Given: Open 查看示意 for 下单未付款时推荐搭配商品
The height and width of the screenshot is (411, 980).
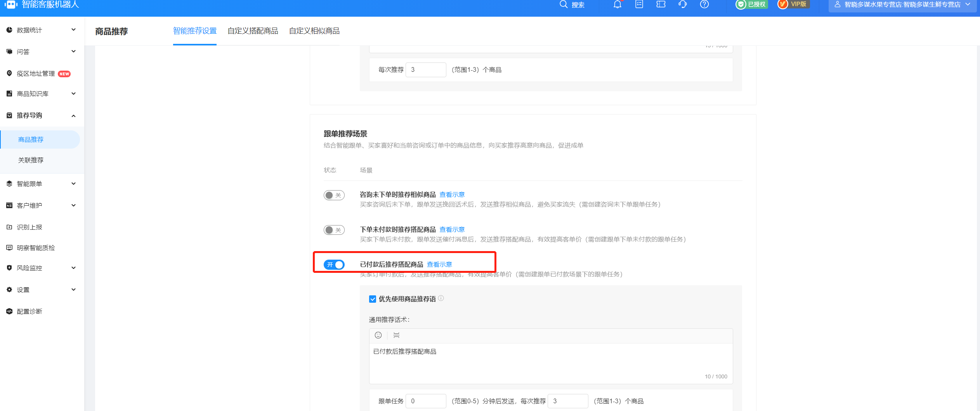Looking at the screenshot, I should pos(452,230).
